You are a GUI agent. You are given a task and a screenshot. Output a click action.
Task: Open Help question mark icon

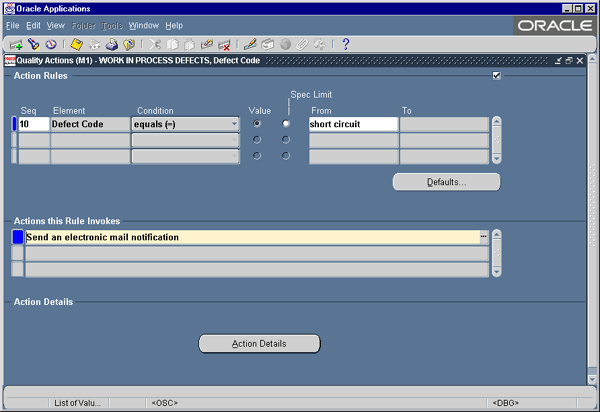345,45
